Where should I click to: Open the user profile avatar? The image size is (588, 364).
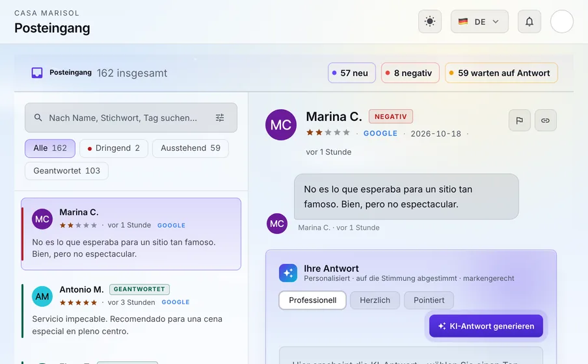coord(561,21)
